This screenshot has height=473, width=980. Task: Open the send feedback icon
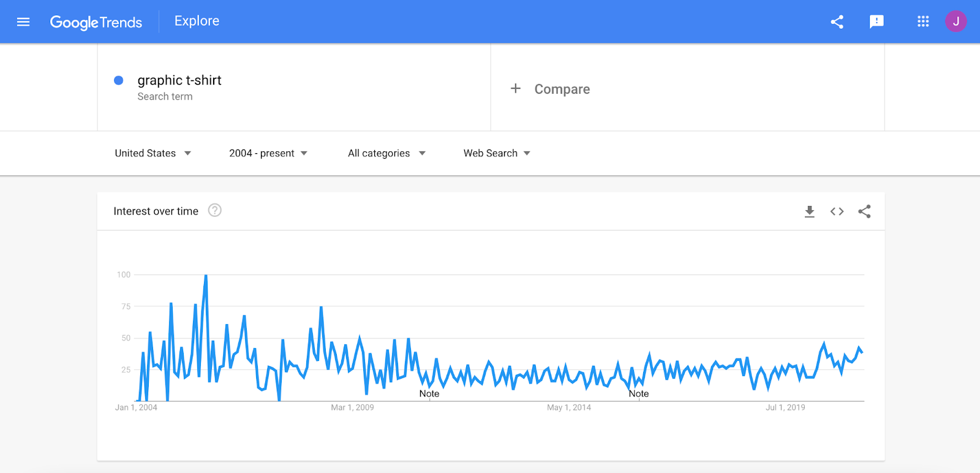coord(876,22)
